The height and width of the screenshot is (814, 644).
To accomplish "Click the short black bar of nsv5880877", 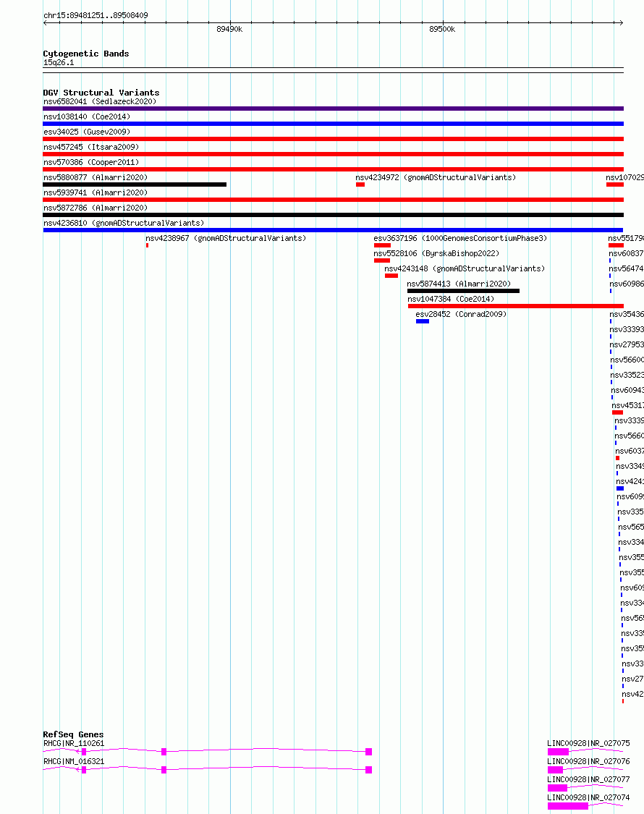I will 135,185.
